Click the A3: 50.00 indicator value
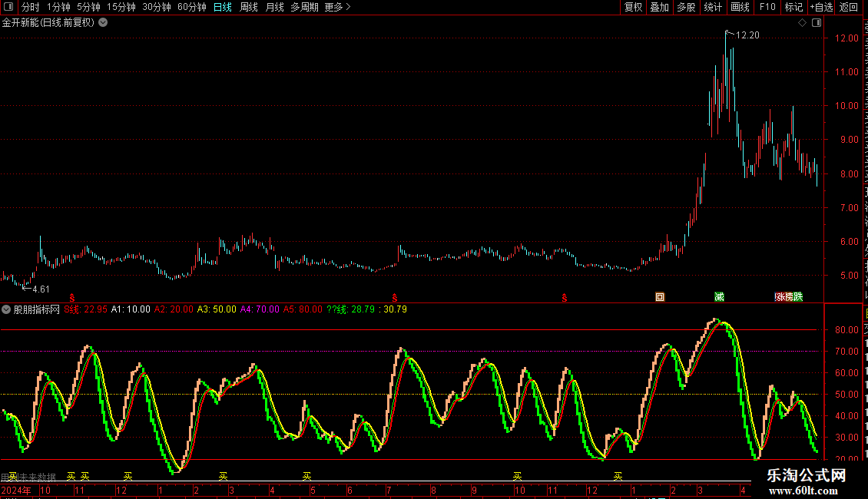 click(217, 309)
